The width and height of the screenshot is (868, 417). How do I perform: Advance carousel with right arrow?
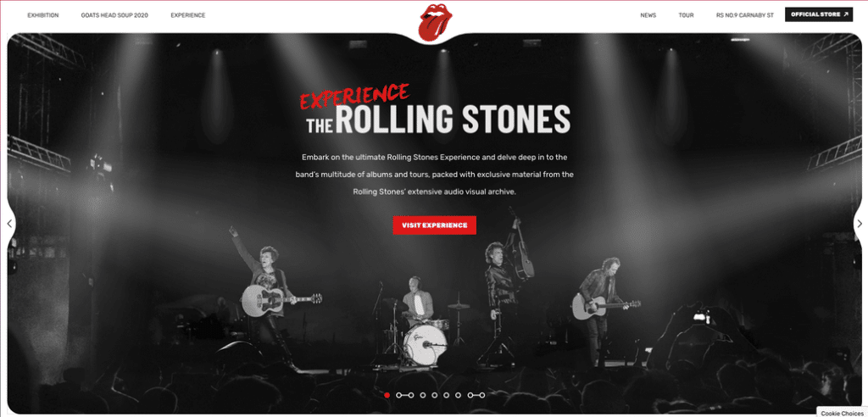click(860, 224)
